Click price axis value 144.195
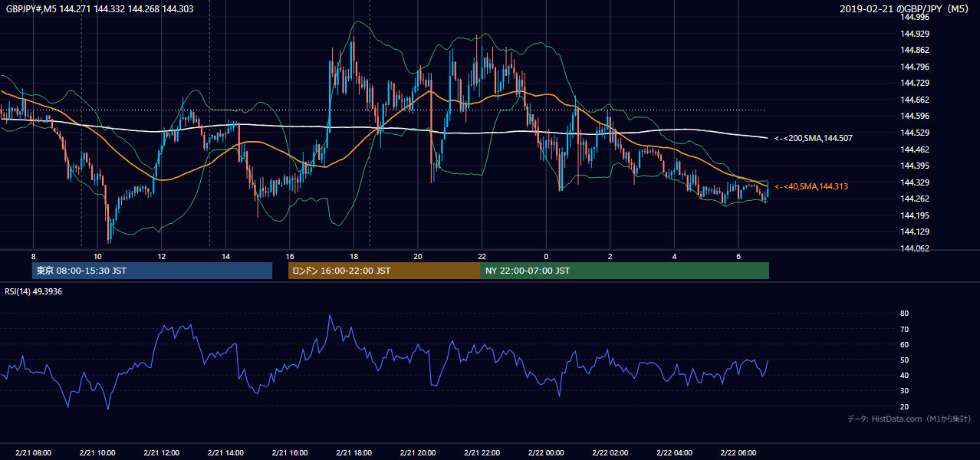The height and width of the screenshot is (460, 980). (916, 215)
